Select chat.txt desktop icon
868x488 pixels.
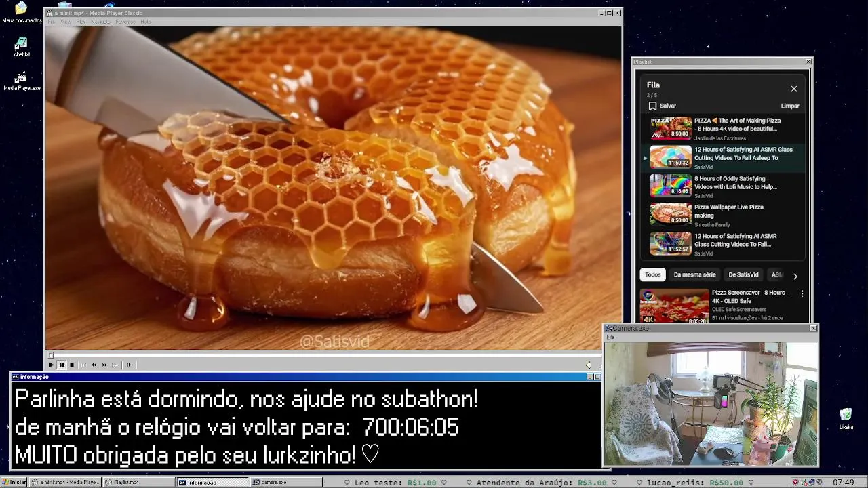(22, 47)
